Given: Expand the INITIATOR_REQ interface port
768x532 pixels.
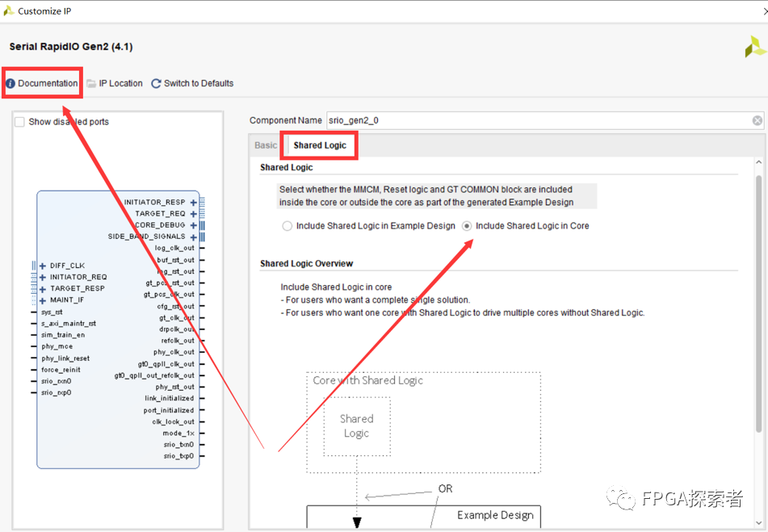Looking at the screenshot, I should click(x=43, y=278).
